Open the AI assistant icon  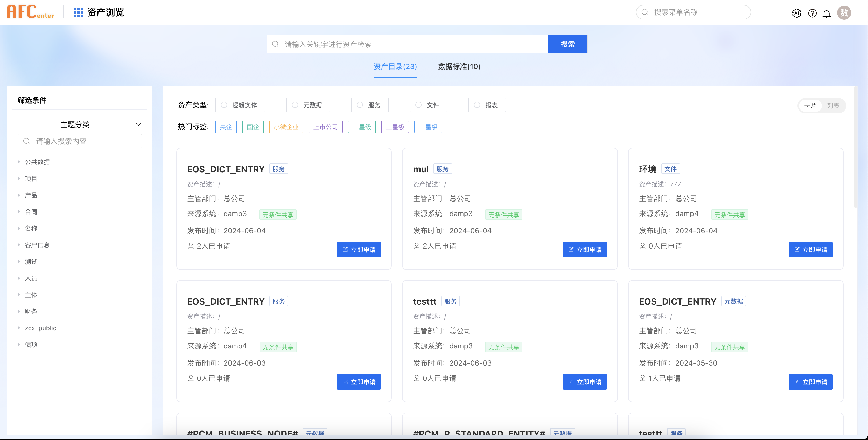(x=796, y=13)
